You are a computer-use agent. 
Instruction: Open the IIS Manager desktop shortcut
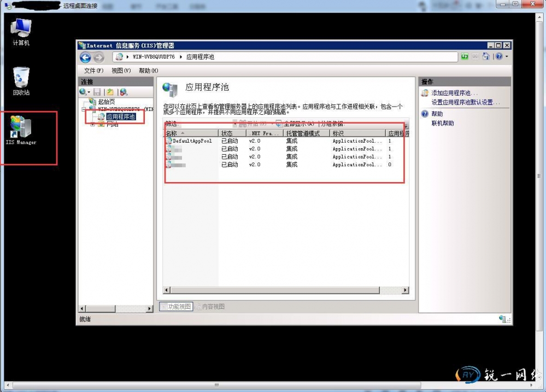(21, 130)
